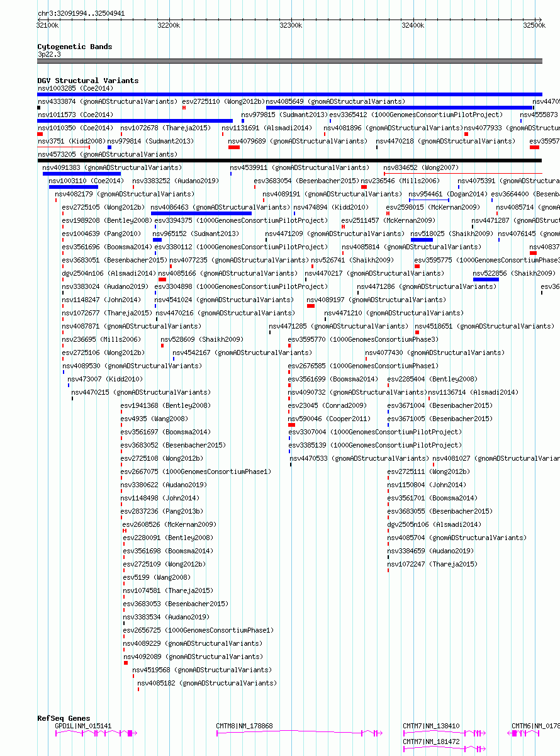Open the CMTM8 NM_178868 gene model
The height and width of the screenshot is (756, 560).
300,733
